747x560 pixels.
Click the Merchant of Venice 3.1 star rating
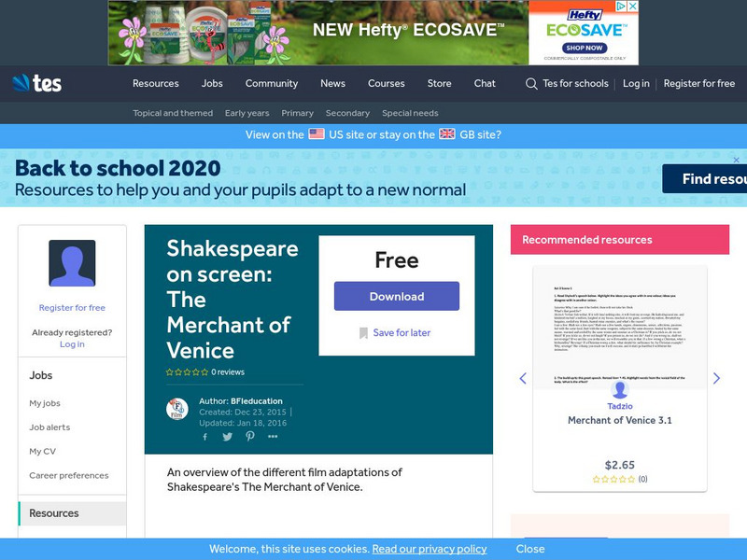point(613,479)
